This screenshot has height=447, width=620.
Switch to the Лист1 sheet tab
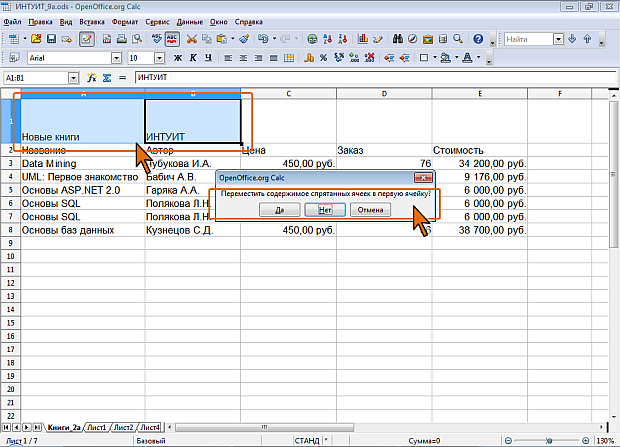(x=96, y=427)
